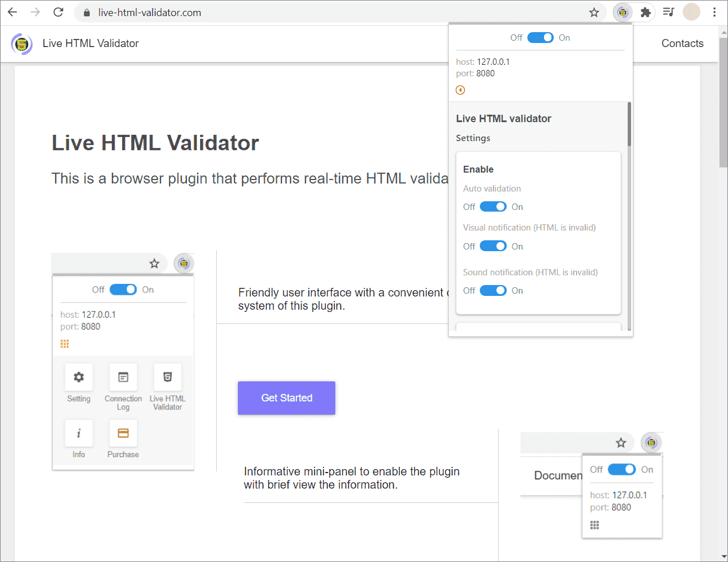Open the Live HTML Validator extension icon

[x=623, y=12]
